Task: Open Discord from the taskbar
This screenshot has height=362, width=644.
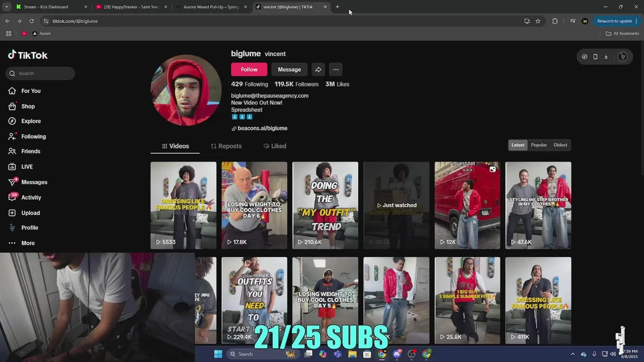Action: click(x=397, y=354)
